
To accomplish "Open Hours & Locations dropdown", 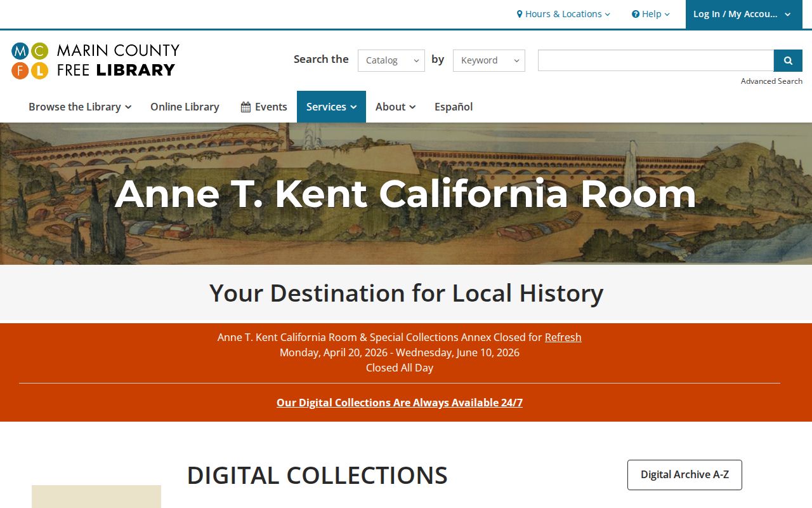I will tap(563, 14).
